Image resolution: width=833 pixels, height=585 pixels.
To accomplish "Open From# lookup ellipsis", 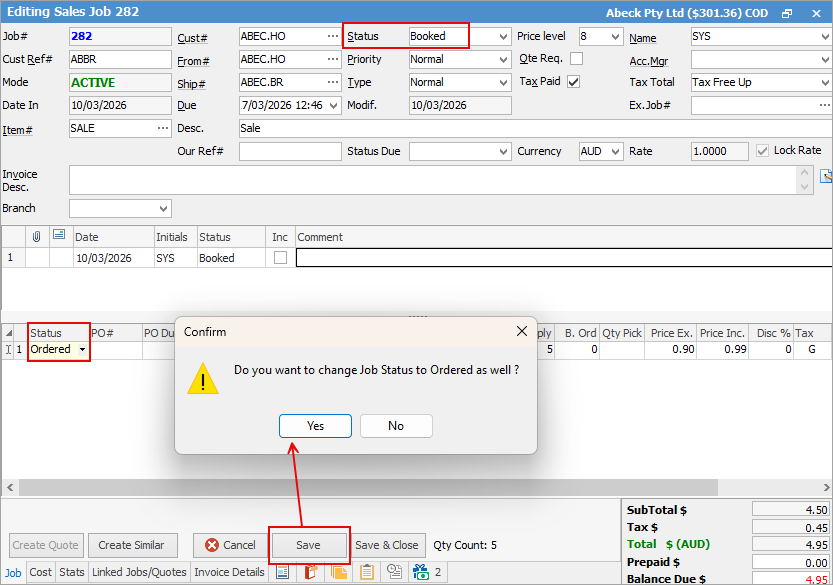I will [x=333, y=59].
